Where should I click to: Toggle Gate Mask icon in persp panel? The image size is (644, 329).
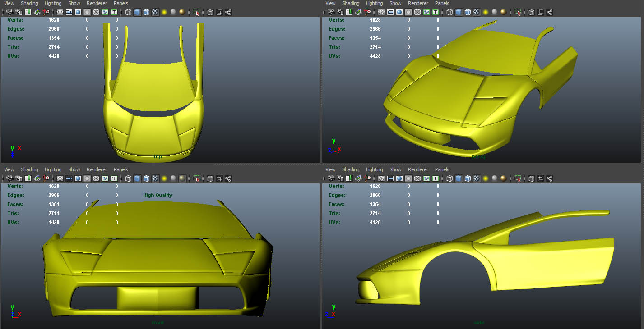tap(408, 12)
